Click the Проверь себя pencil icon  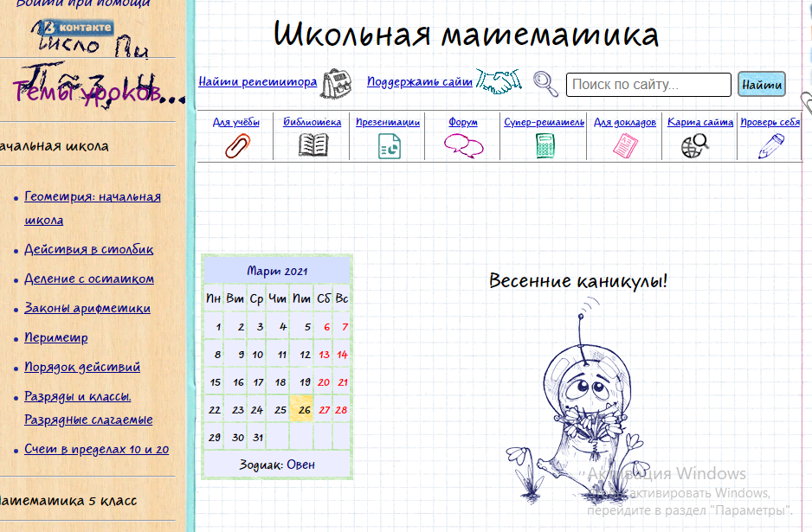coord(770,145)
